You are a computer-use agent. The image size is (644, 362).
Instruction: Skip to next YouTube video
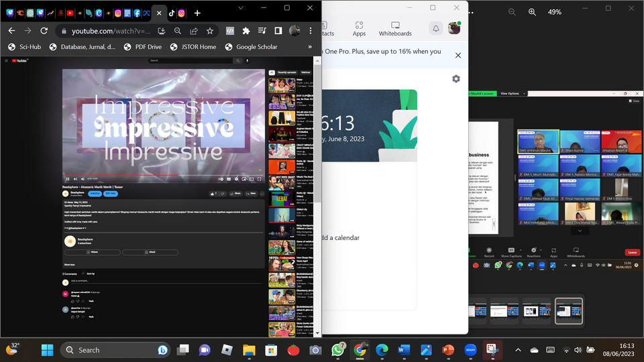tap(75, 179)
